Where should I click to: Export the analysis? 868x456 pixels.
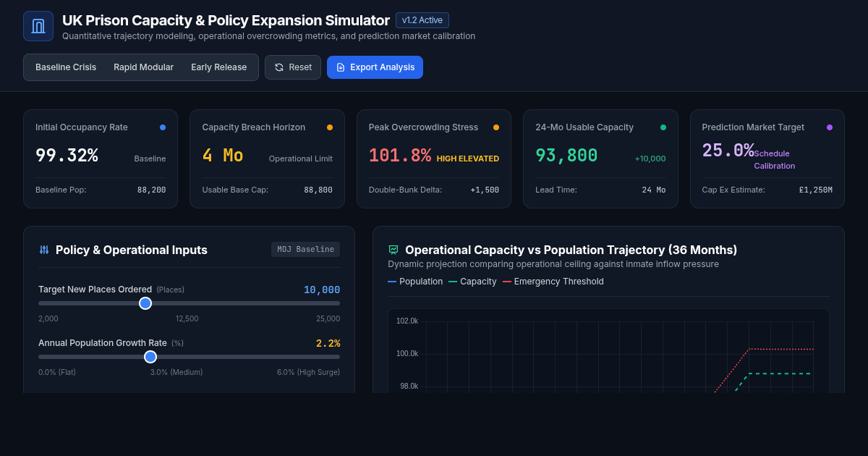click(375, 67)
